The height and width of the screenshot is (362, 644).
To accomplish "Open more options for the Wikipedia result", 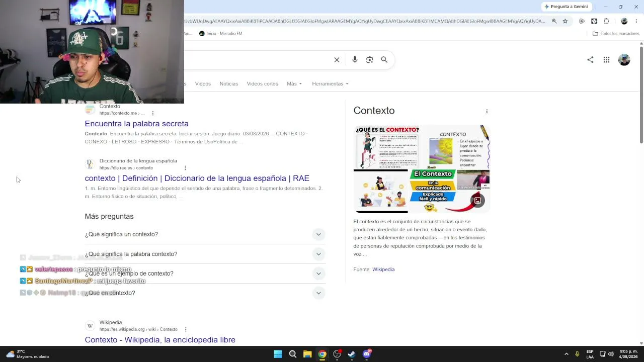I will [x=186, y=329].
